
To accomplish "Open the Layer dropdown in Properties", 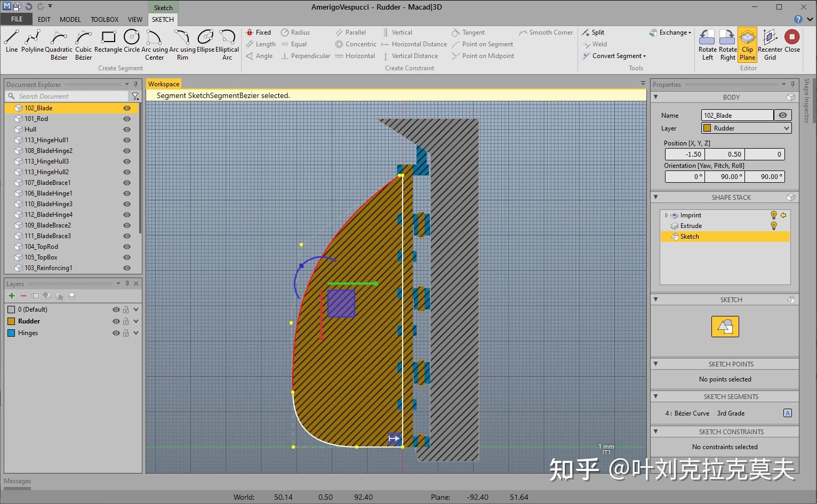I will tap(787, 128).
